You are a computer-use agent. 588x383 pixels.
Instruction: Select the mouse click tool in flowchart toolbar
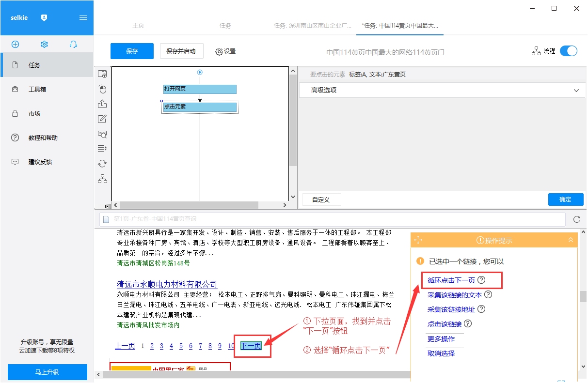(x=102, y=89)
